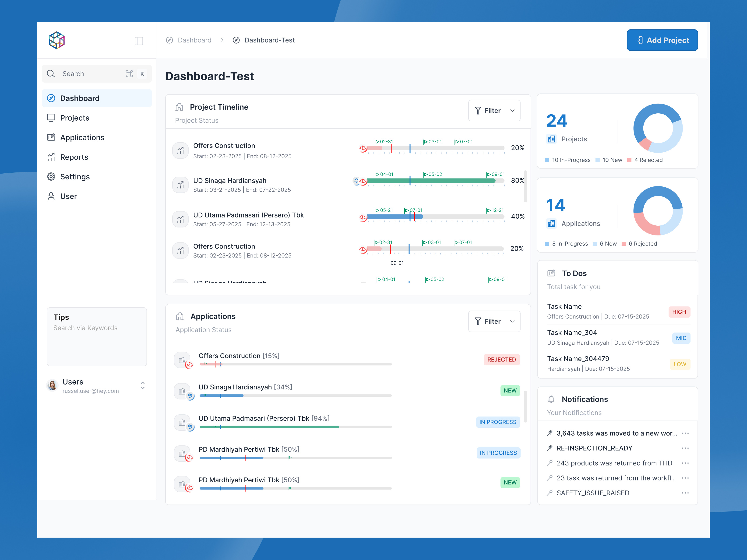Expand the Users account chevron
The height and width of the screenshot is (560, 747).
click(142, 385)
